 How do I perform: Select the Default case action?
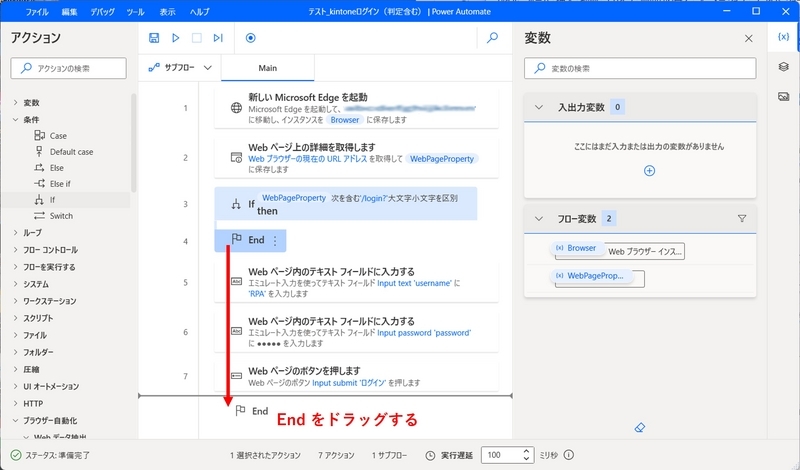71,152
